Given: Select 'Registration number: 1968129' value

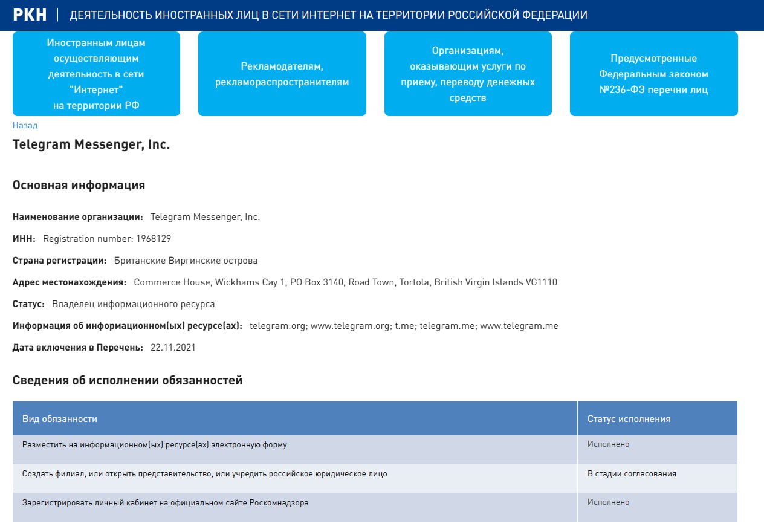Looking at the screenshot, I should pos(107,239).
